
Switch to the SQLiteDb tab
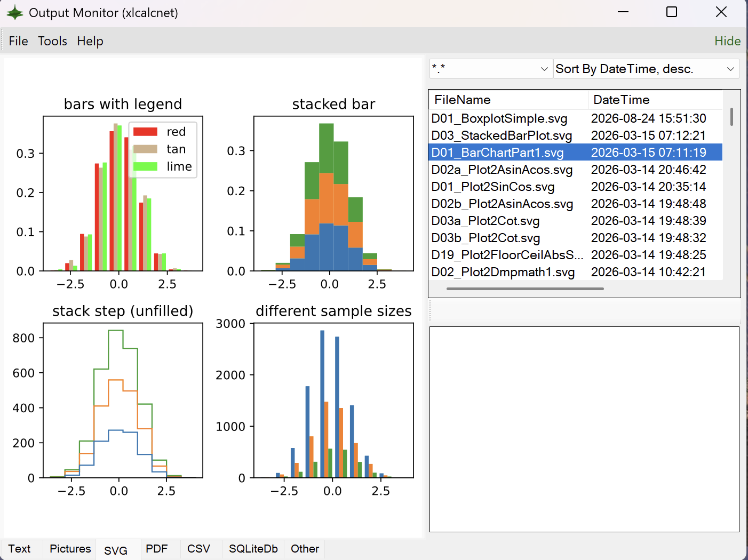(253, 549)
